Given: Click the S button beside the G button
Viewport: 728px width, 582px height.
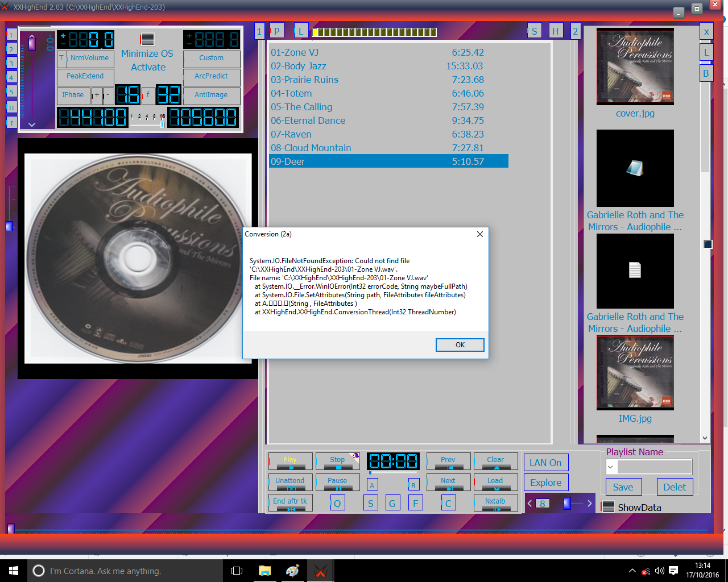Looking at the screenshot, I should pos(371,503).
